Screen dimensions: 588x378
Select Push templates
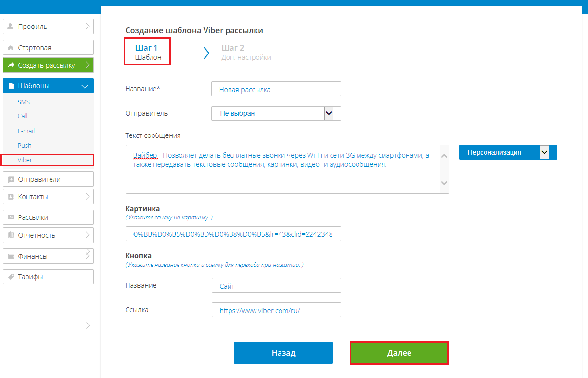[x=25, y=145]
